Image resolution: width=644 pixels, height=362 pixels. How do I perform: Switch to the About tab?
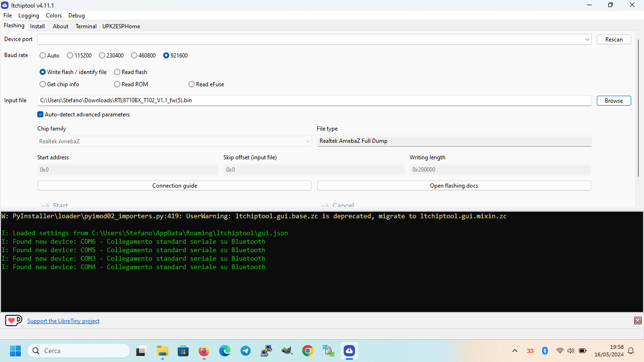(x=60, y=26)
